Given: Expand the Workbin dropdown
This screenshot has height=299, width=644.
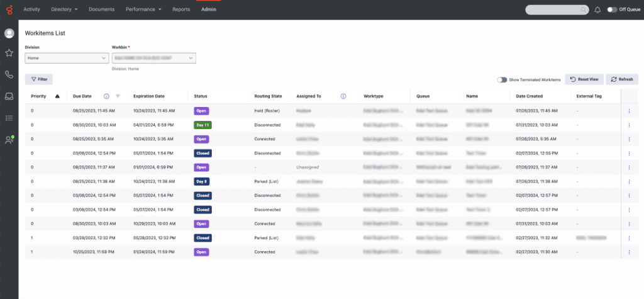Looking at the screenshot, I should coord(153,58).
